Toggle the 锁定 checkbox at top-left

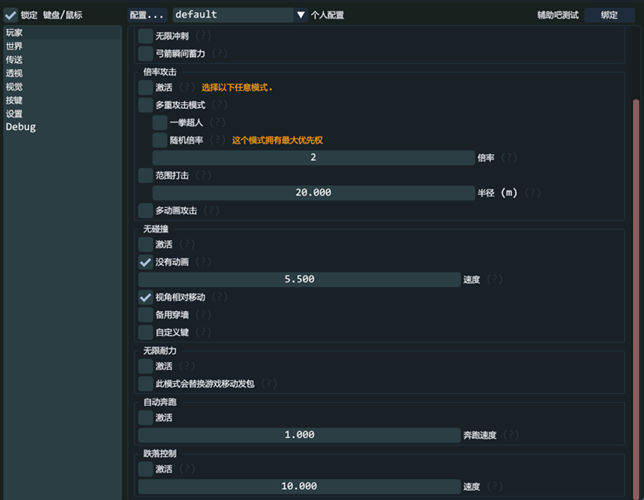(10, 15)
